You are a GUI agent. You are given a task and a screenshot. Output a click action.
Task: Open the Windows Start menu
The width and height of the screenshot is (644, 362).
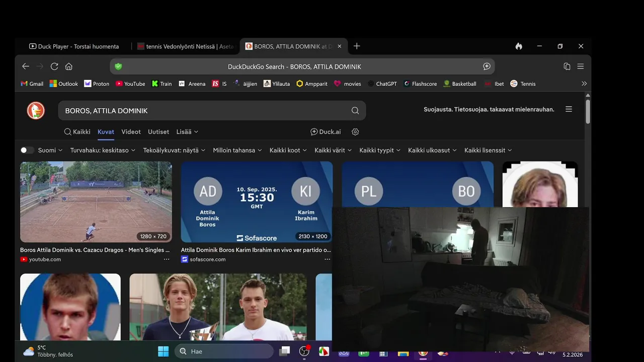[164, 351]
